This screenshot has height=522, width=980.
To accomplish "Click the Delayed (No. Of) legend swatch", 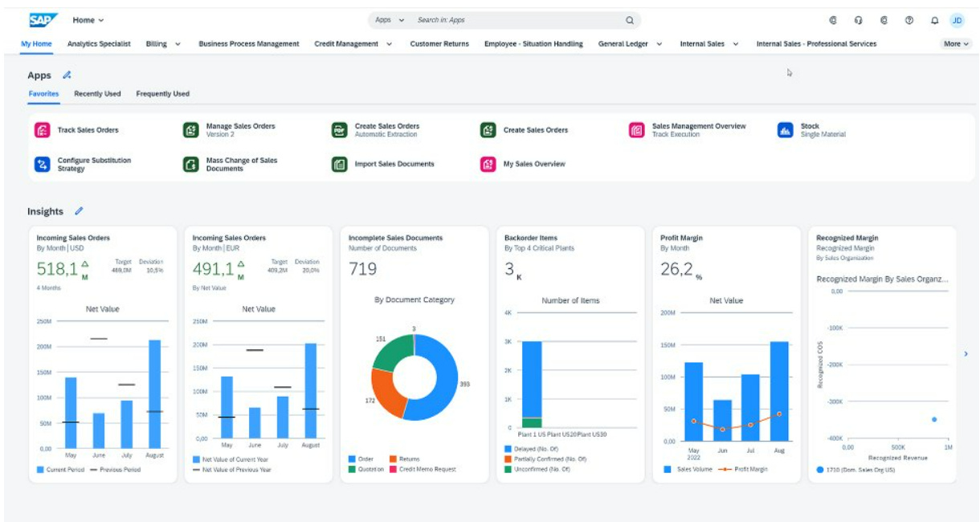I will (x=508, y=449).
